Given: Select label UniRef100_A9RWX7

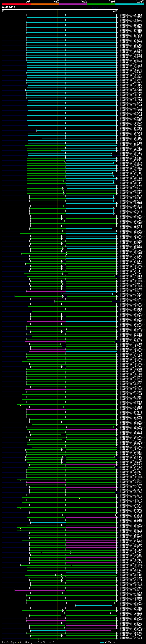Looking at the screenshot, I should [x=131, y=123].
